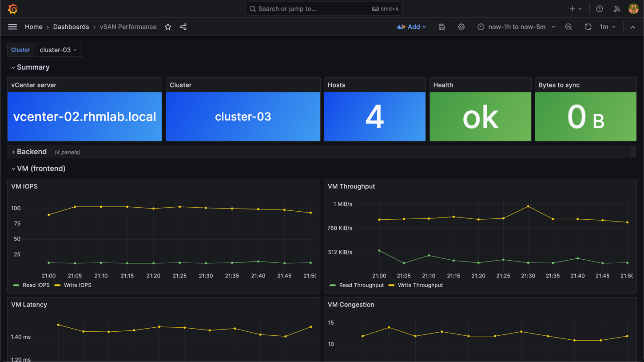This screenshot has width=644, height=362.
Task: Open the 1m refresh interval dropdown
Action: (x=608, y=27)
